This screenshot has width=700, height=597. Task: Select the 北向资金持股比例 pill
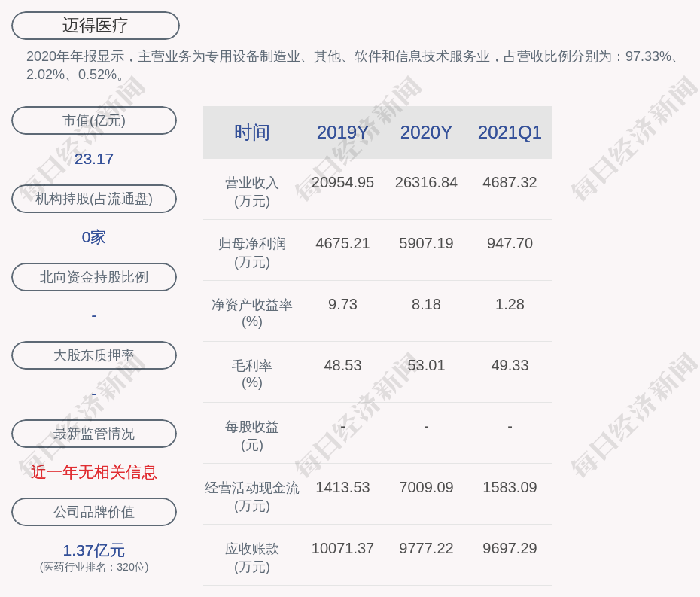point(94,277)
